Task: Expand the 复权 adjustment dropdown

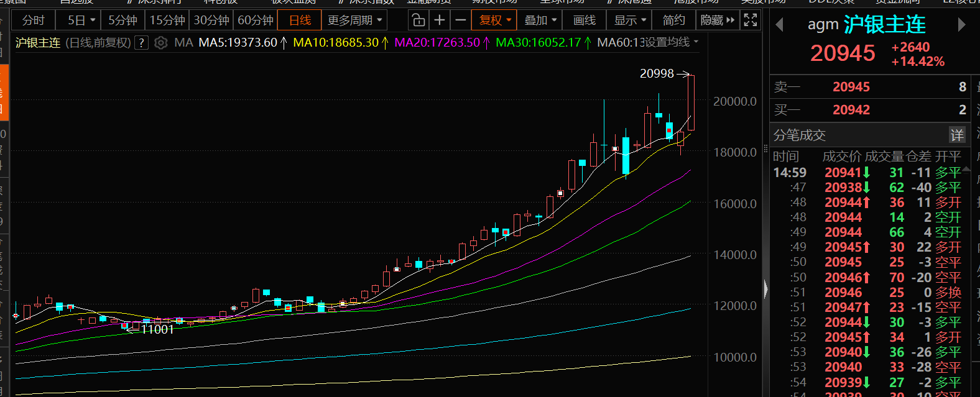Action: coord(495,21)
